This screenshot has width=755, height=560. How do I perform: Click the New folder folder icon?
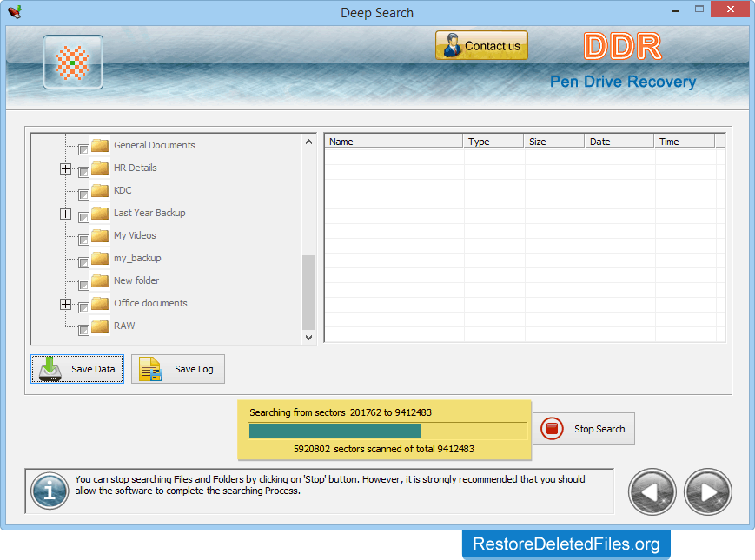pos(100,280)
